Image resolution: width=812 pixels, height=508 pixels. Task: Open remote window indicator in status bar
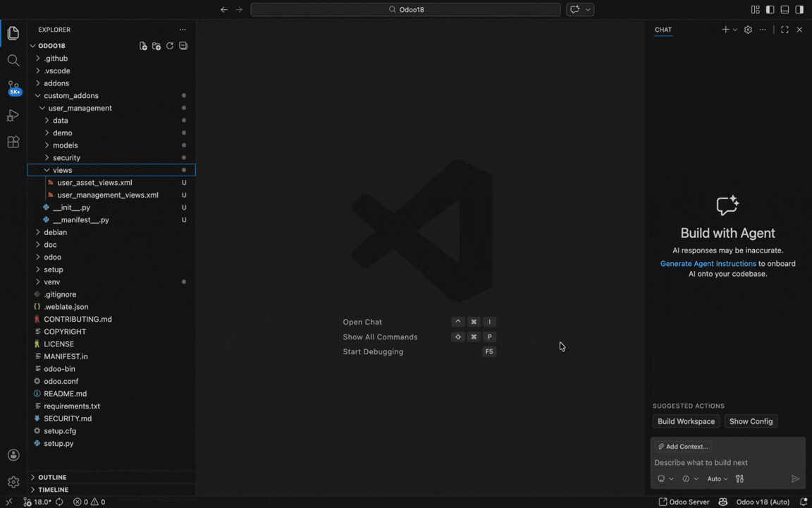(x=8, y=502)
